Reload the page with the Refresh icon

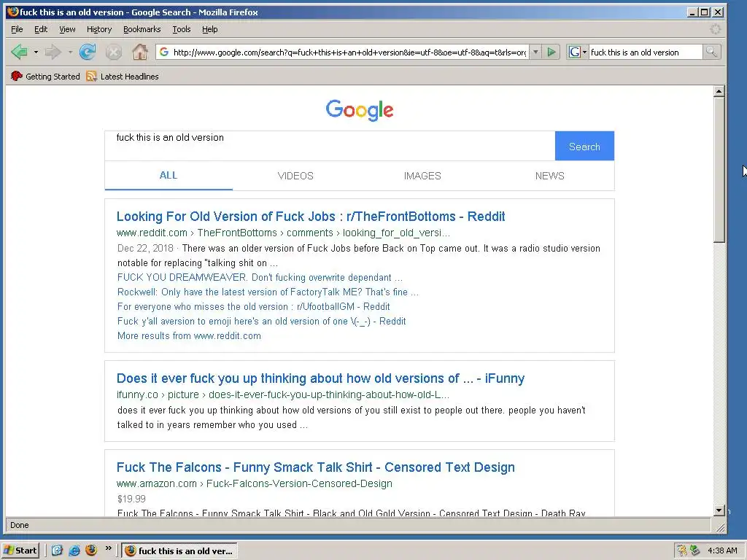click(88, 52)
